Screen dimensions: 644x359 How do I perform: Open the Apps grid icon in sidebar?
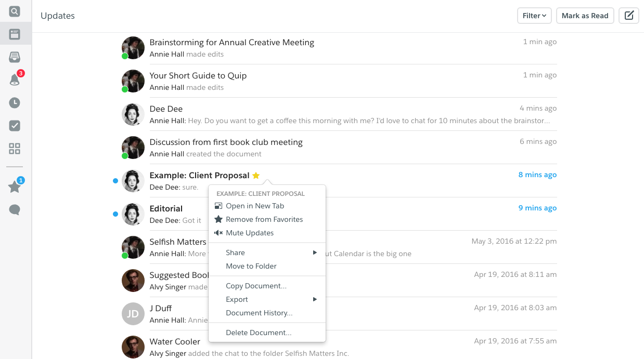[14, 149]
